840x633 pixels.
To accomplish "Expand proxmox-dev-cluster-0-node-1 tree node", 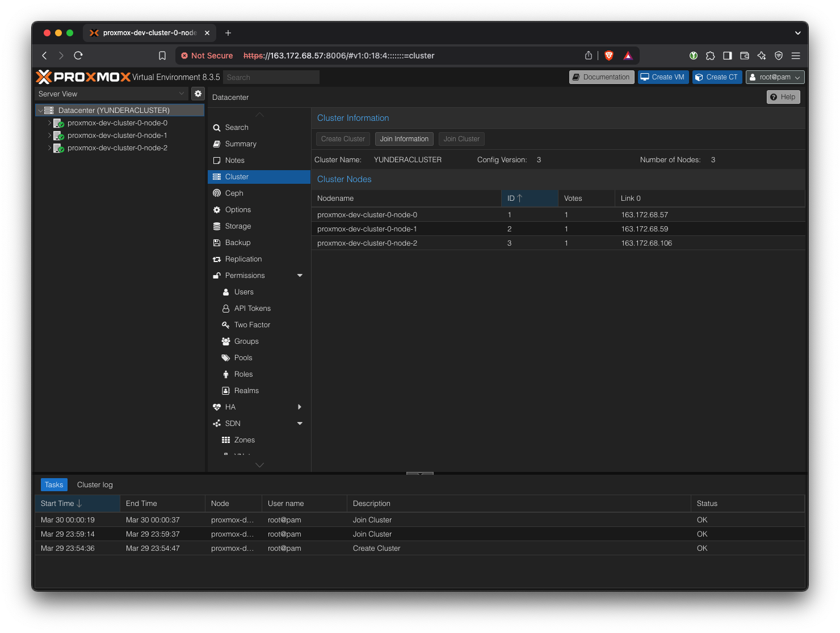I will (x=49, y=136).
